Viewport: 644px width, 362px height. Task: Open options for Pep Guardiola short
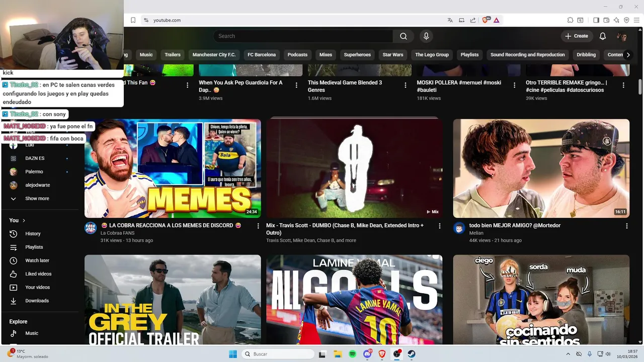click(296, 85)
